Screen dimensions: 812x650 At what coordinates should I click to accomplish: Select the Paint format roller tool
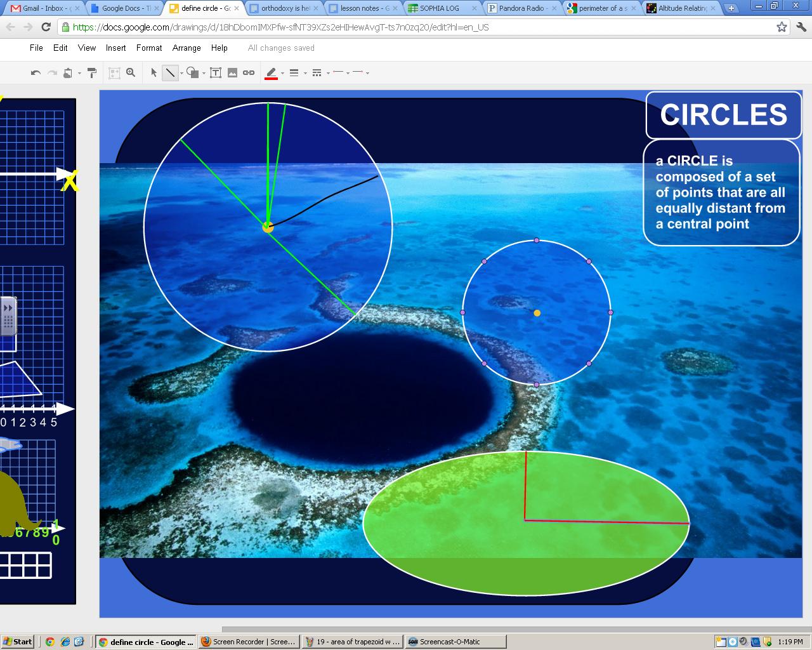(92, 73)
